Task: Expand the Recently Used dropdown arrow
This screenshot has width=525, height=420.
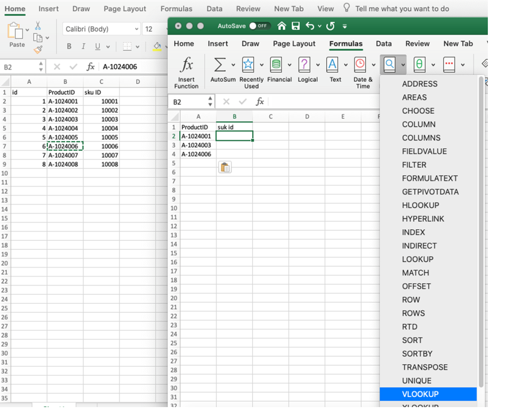Action: [x=261, y=65]
